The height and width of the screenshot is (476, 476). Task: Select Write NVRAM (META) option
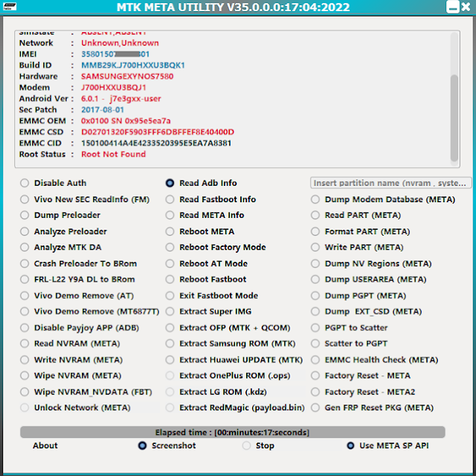click(25, 360)
